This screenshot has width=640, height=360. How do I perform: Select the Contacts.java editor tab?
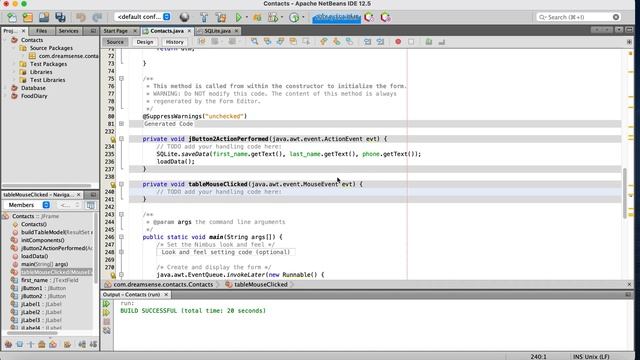click(x=167, y=31)
